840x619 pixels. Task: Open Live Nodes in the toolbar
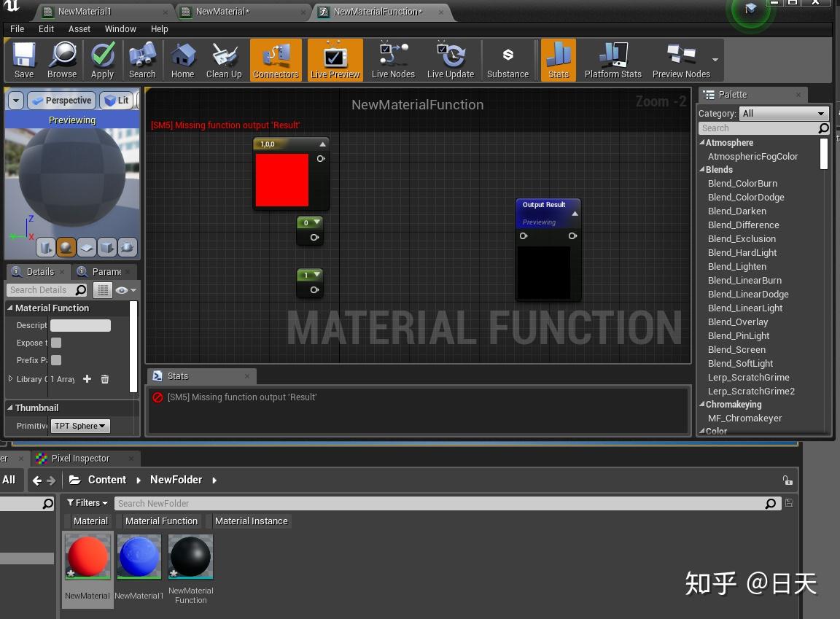tap(393, 60)
